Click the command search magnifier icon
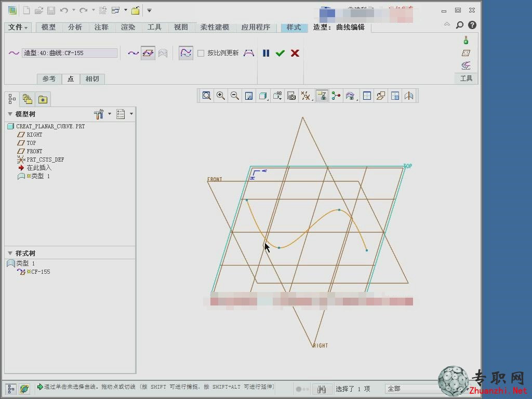 [x=459, y=25]
